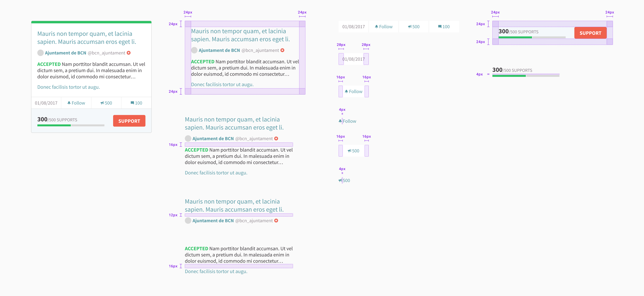Click supports progress bar in green-topped card
This screenshot has height=296, width=644.
tap(71, 125)
